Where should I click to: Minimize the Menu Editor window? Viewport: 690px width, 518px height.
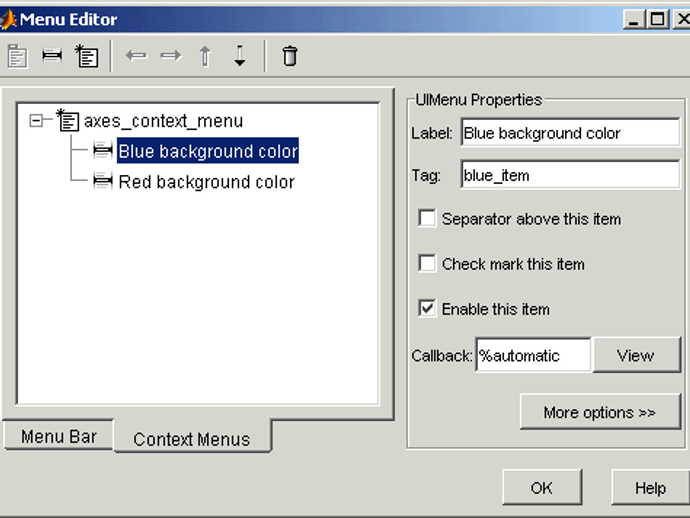[634, 19]
